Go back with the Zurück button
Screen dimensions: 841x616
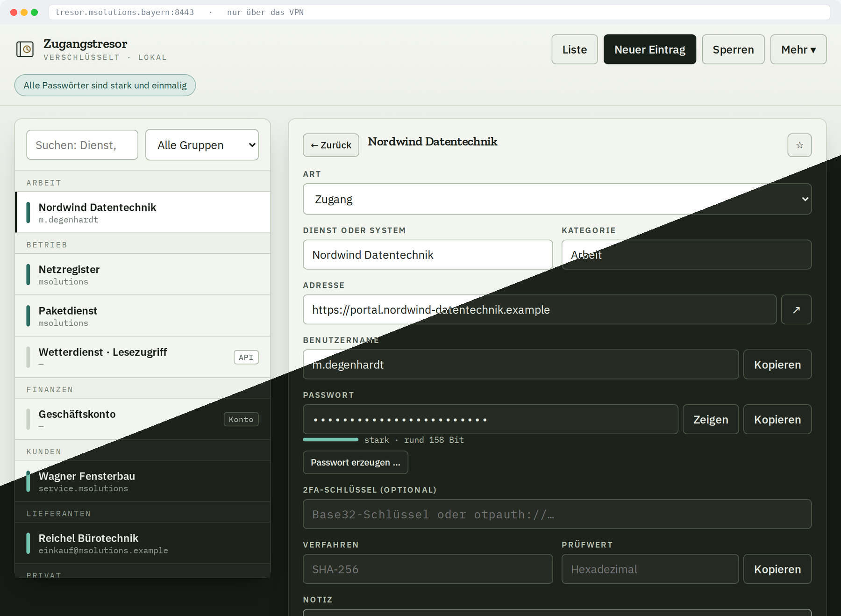[x=331, y=145]
